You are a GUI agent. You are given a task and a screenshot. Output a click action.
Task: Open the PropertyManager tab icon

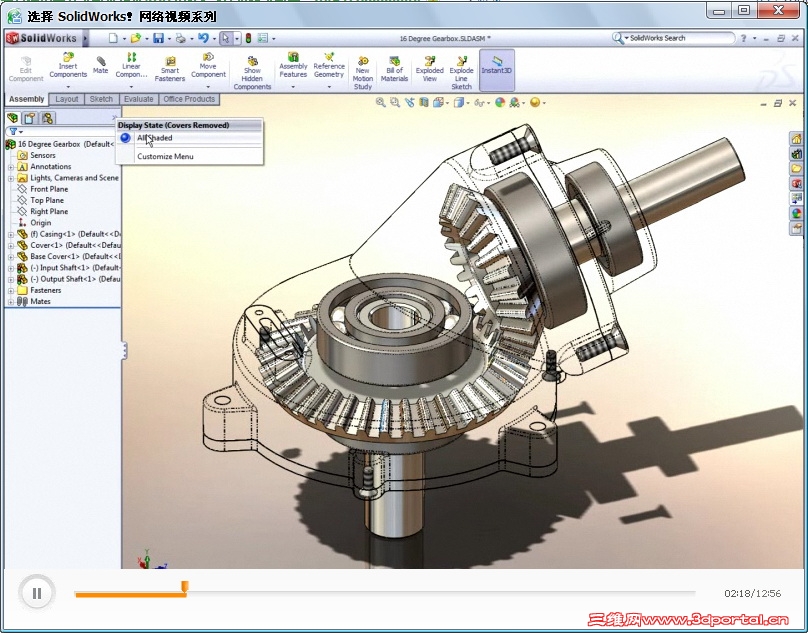coord(30,118)
